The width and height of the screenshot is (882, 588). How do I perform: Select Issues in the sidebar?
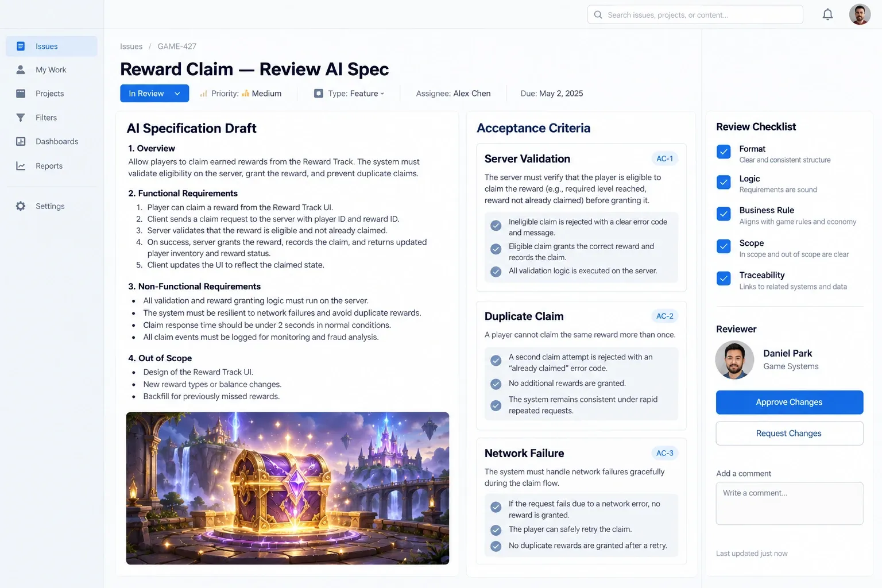pos(52,47)
